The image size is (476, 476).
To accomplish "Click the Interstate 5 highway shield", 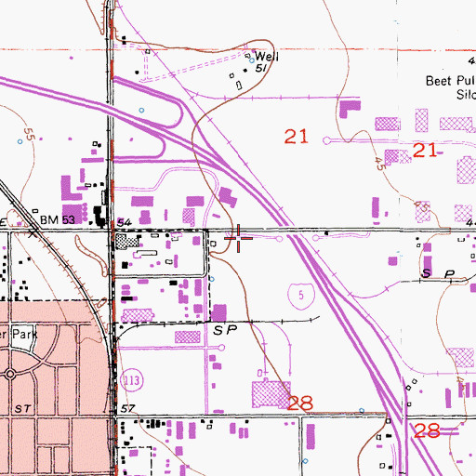I will tap(301, 296).
